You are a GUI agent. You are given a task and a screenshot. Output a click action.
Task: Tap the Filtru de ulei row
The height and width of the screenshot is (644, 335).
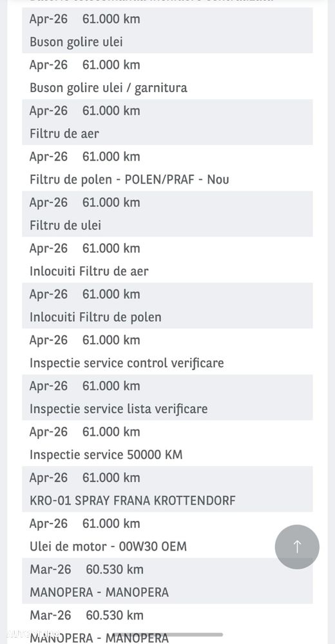pos(167,214)
